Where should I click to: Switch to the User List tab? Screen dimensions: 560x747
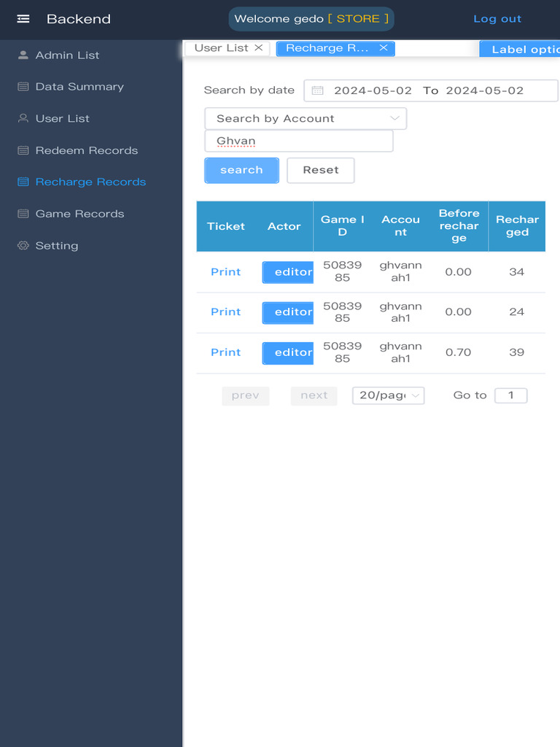coord(221,48)
